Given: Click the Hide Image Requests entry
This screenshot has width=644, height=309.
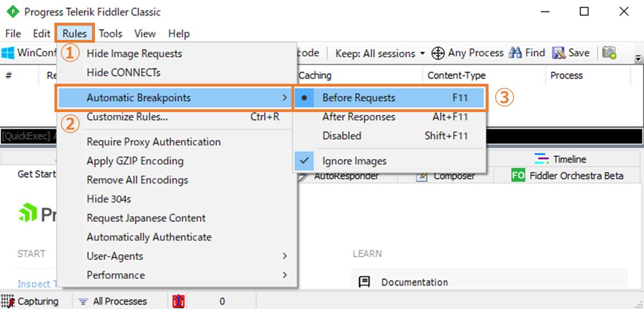Looking at the screenshot, I should tap(134, 54).
